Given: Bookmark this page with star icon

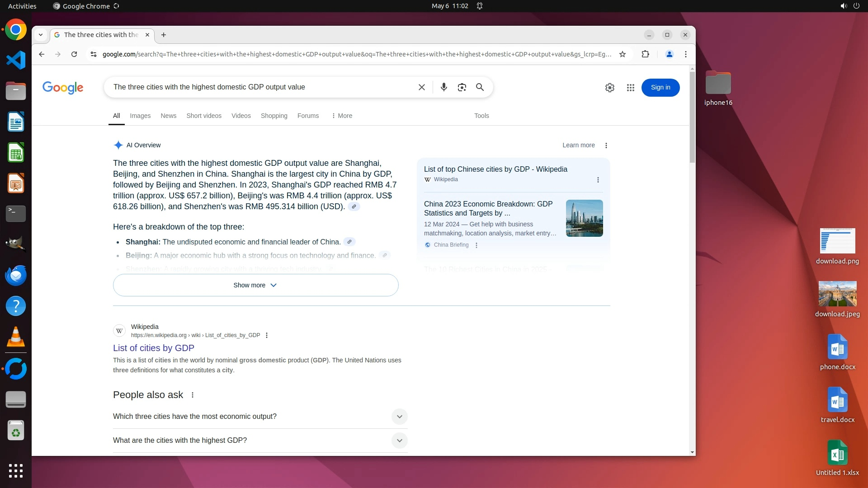Looking at the screenshot, I should tap(623, 54).
